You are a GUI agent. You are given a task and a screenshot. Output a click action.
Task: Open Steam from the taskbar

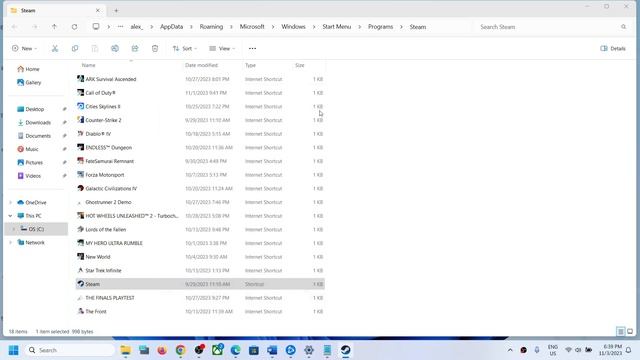click(346, 350)
